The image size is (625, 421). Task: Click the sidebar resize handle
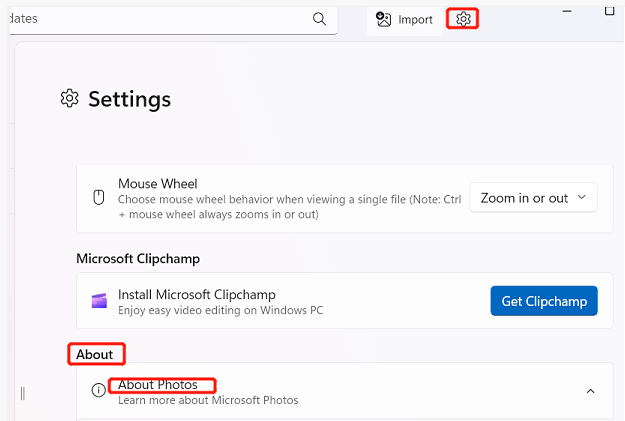pos(23,393)
